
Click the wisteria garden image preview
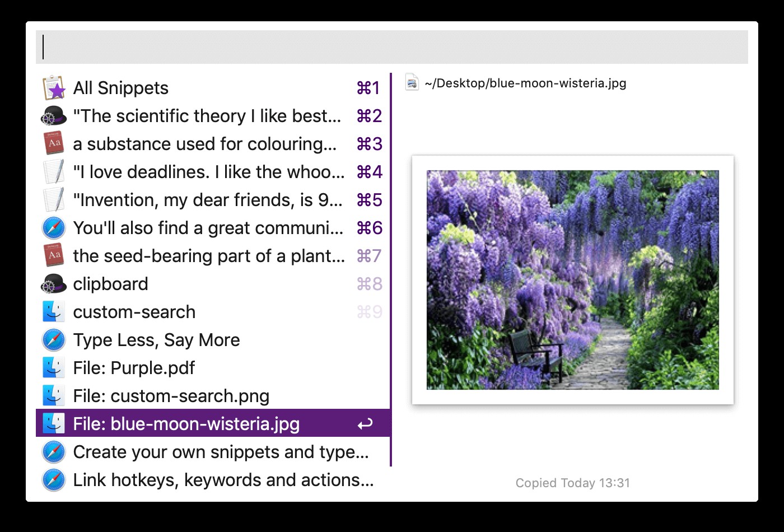[x=572, y=279]
